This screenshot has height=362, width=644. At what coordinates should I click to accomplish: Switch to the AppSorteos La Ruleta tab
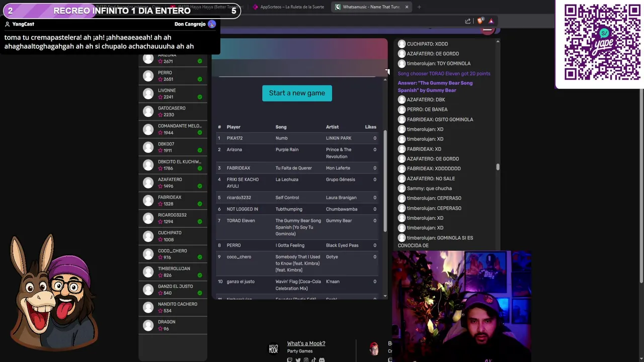click(288, 7)
